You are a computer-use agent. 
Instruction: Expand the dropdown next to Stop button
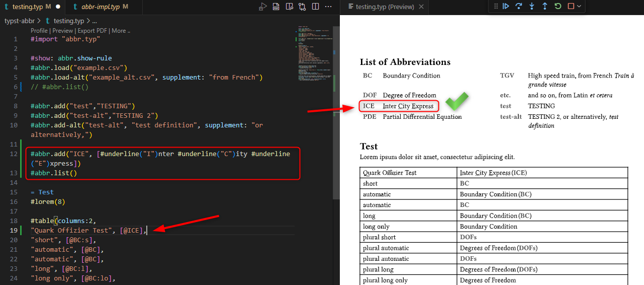[x=579, y=6]
